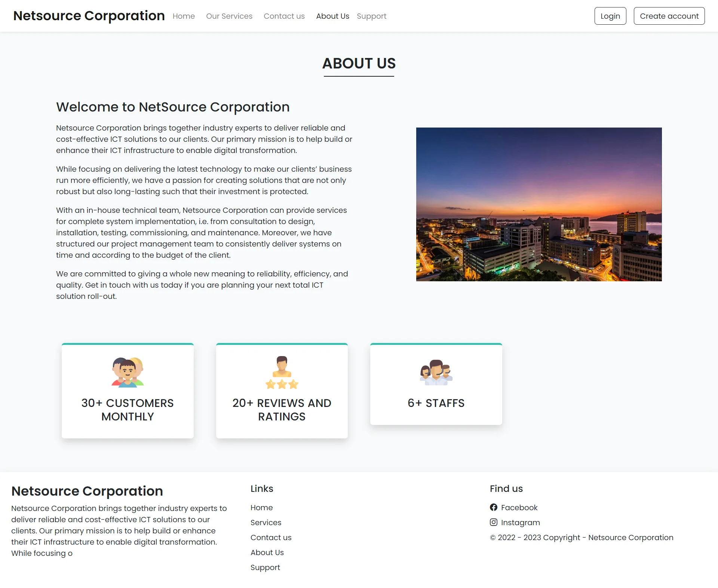This screenshot has width=718, height=588.
Task: Click the city skyline sunset photo
Action: 538,204
